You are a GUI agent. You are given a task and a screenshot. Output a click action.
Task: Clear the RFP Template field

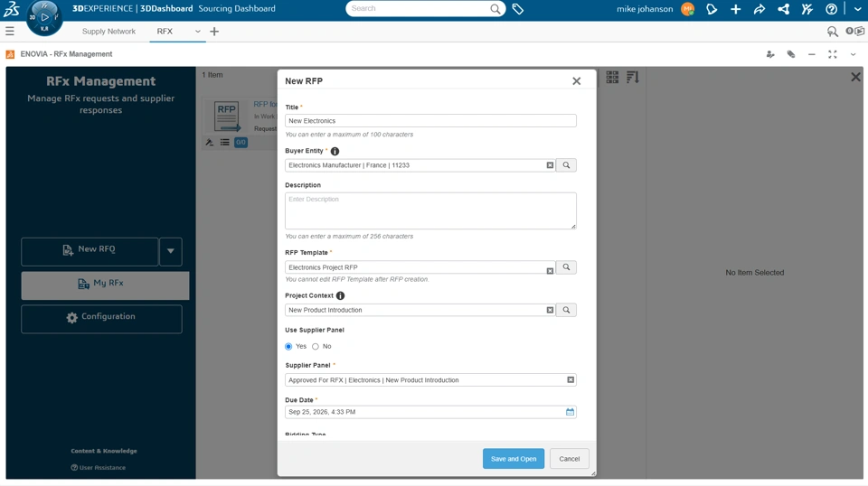click(550, 271)
